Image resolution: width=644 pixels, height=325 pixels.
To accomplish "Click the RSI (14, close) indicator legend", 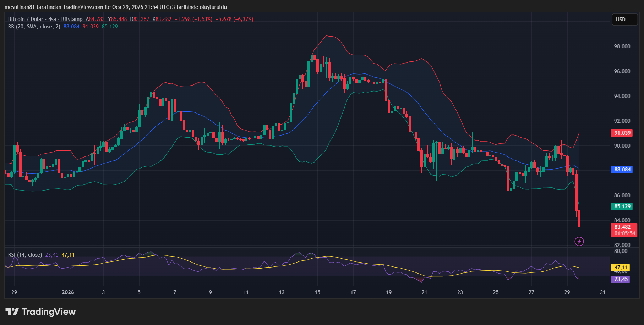I will click(25, 255).
